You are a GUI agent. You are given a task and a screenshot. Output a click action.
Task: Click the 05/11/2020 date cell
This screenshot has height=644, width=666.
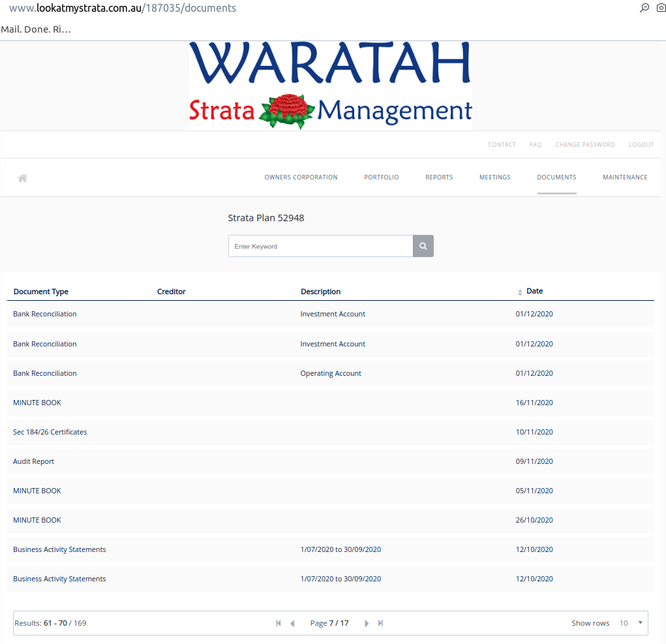pyautogui.click(x=534, y=491)
